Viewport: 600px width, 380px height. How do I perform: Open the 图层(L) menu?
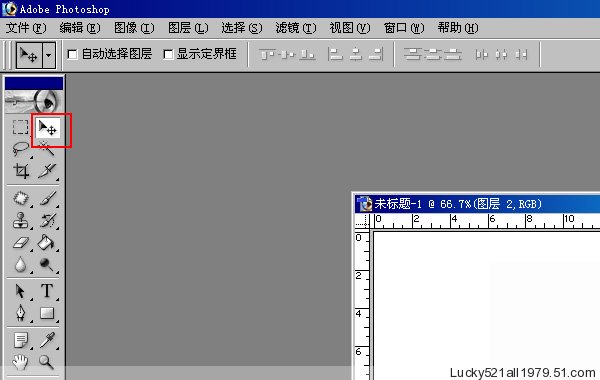coord(188,28)
